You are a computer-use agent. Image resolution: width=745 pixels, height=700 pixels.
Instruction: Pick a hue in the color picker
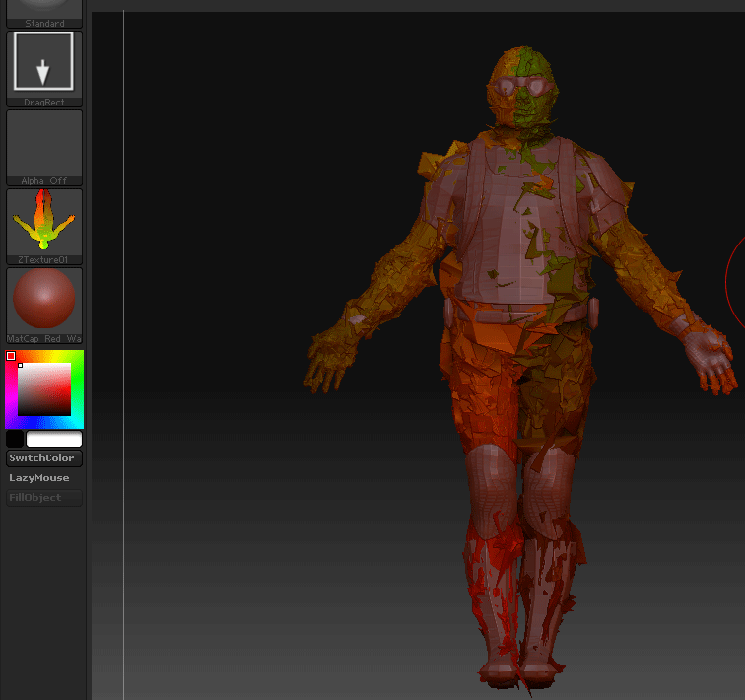[44, 389]
